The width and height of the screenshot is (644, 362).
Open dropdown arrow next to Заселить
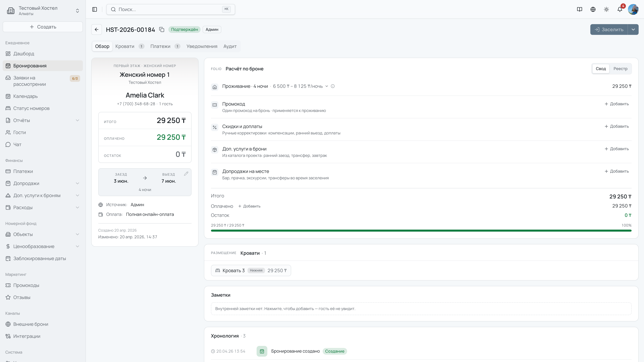coord(633,29)
